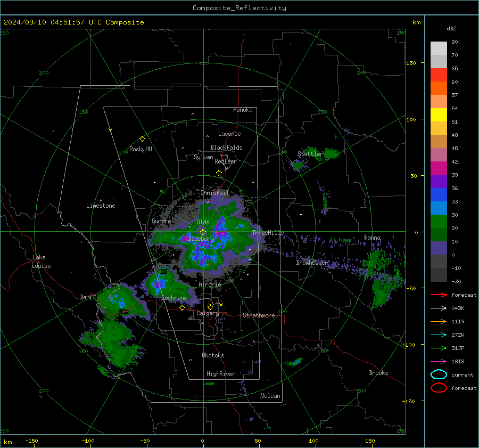Click the Lake Louise label
479x448 pixels.
point(41,262)
